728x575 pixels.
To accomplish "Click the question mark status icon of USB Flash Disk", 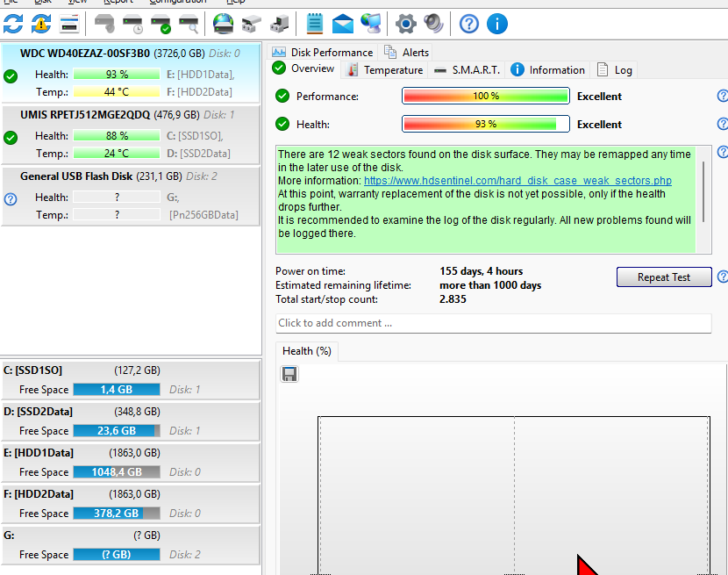I will (11, 199).
